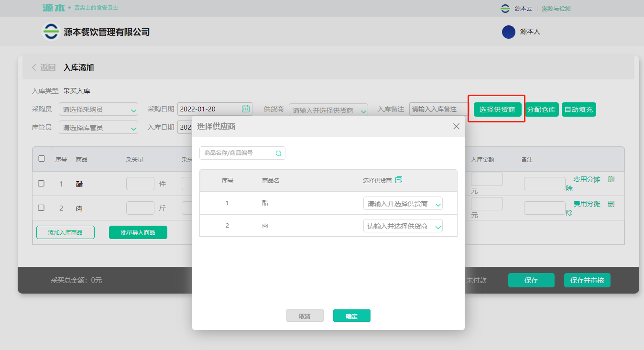Check the checkbox for product row 醋
Screen dimensions: 644x350
click(x=41, y=183)
